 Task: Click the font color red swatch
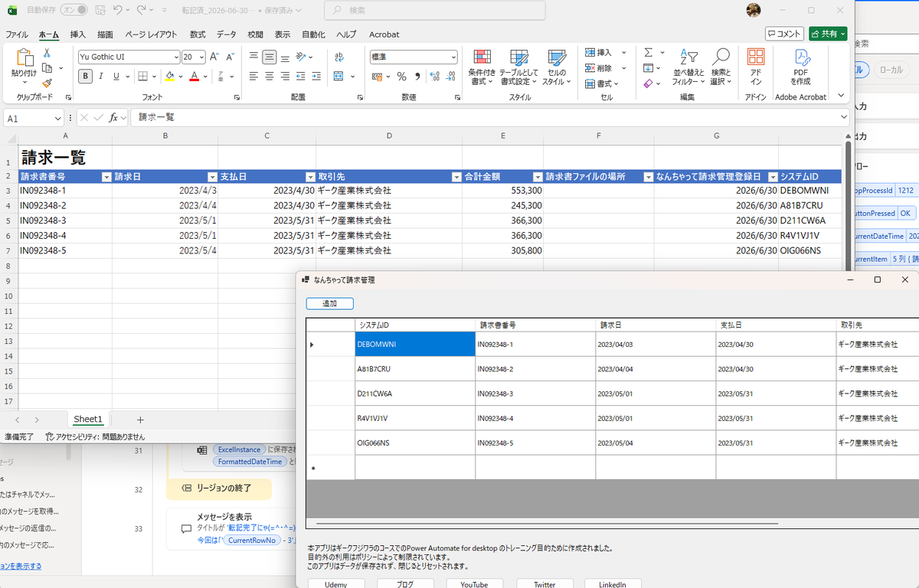194,77
